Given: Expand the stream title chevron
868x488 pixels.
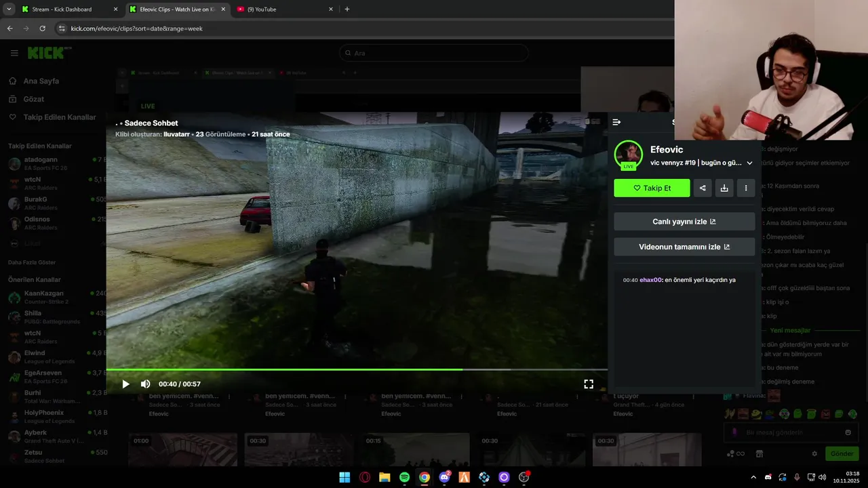Looking at the screenshot, I should [749, 163].
